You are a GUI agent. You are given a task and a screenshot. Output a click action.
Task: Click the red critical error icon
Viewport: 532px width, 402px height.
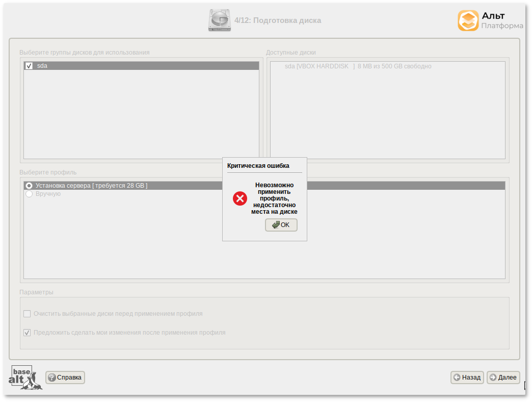tap(240, 198)
